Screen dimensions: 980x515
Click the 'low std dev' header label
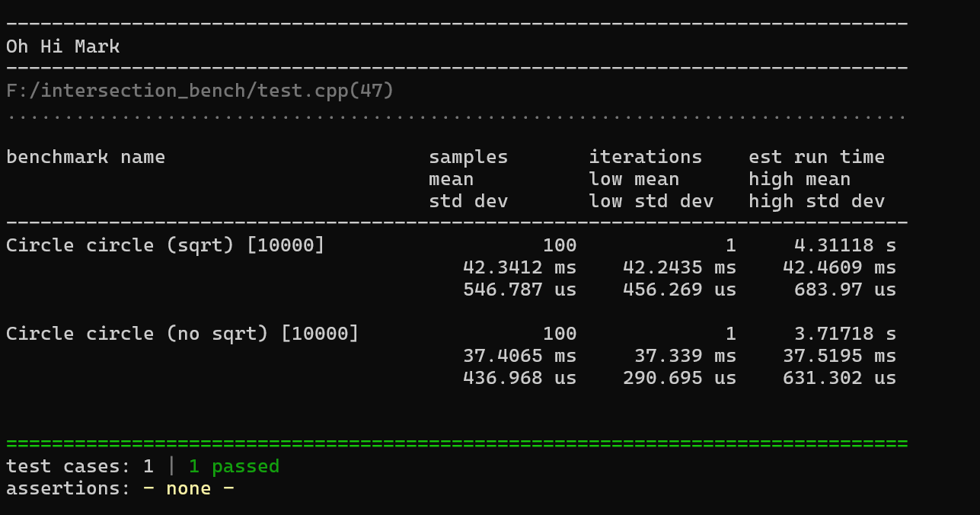point(651,201)
